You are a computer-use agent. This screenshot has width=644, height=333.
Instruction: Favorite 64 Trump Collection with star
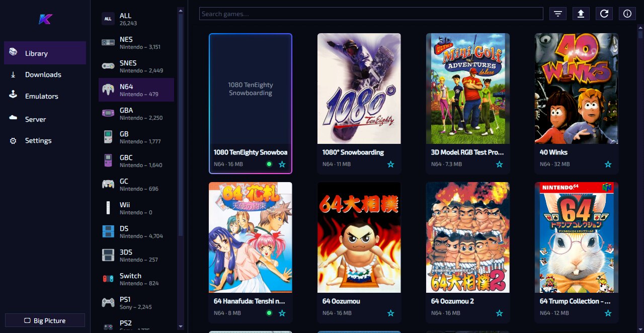[608, 313]
